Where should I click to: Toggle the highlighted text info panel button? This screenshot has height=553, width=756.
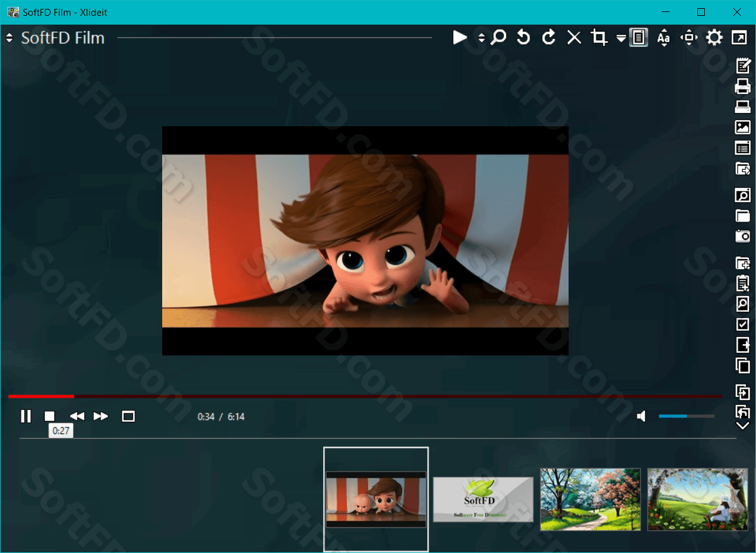click(639, 38)
